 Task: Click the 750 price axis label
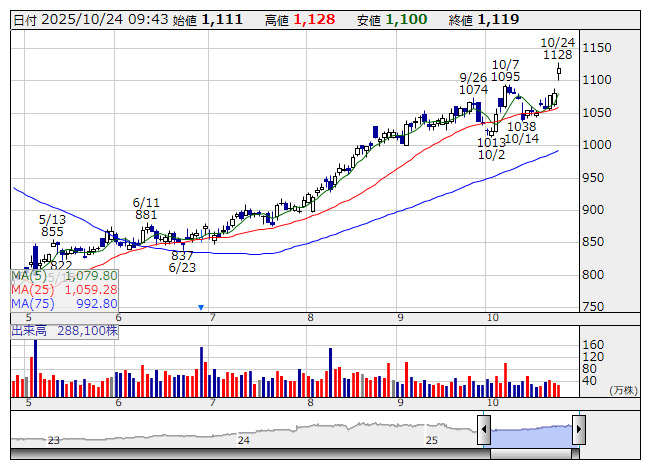[593, 307]
